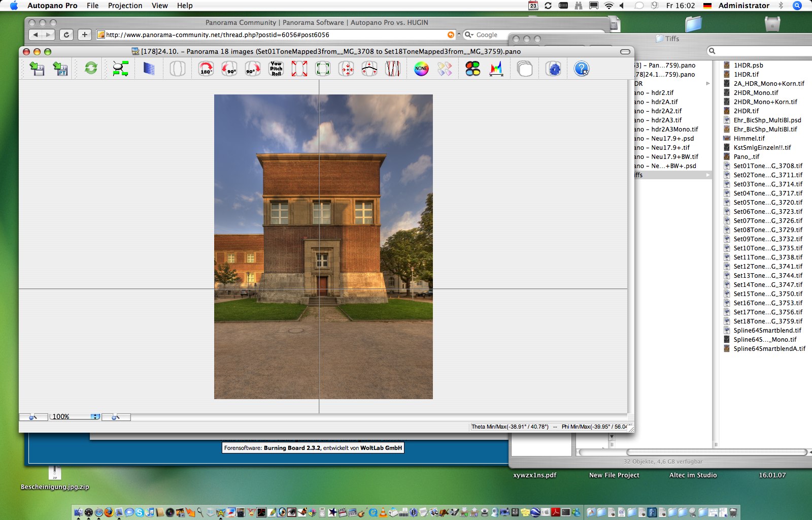This screenshot has height=520, width=812.
Task: Click the zoom out magnifier button
Action: point(33,417)
